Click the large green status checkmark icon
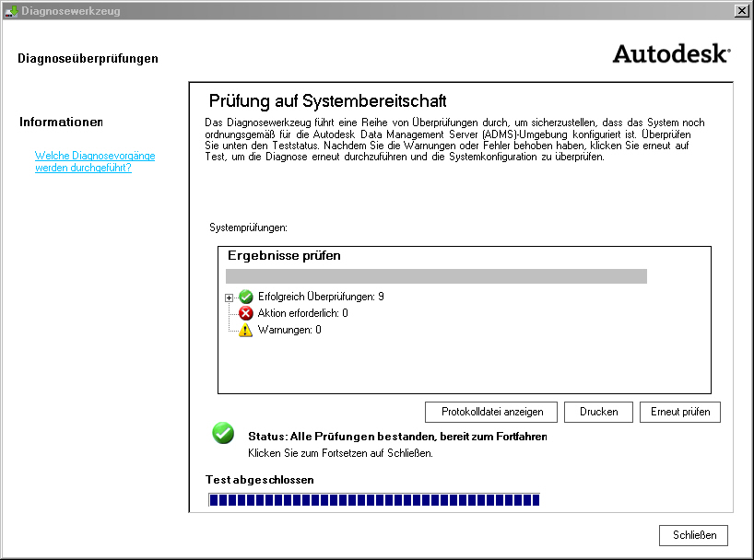754x560 pixels. point(223,433)
